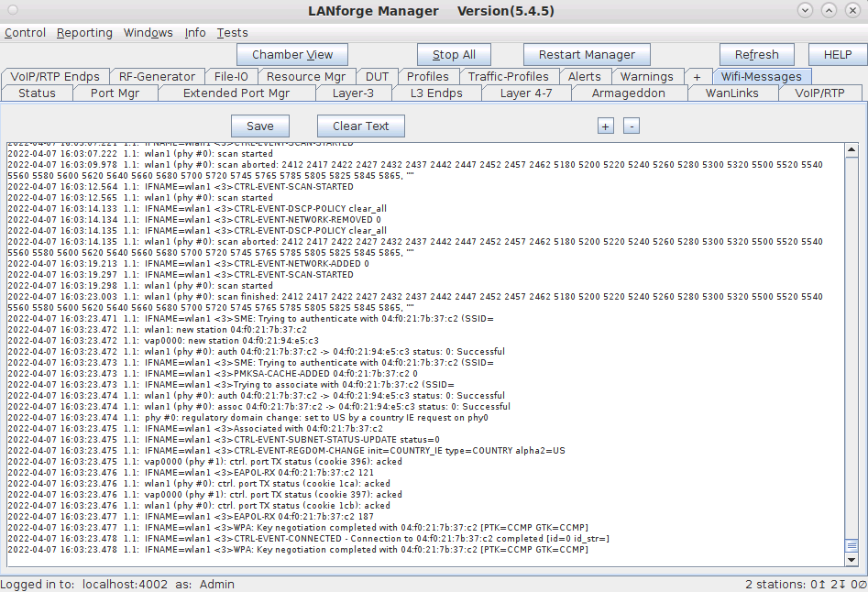Click the '2 stations' status bar entry

coord(806,585)
